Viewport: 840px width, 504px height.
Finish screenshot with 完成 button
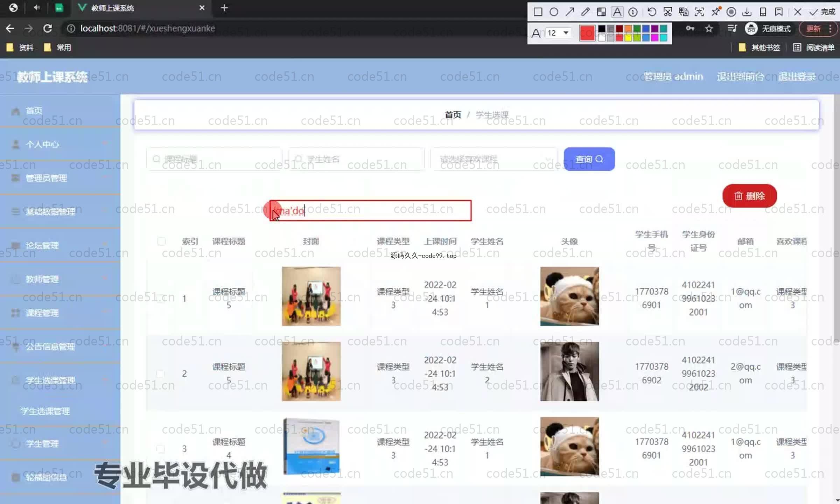click(822, 12)
